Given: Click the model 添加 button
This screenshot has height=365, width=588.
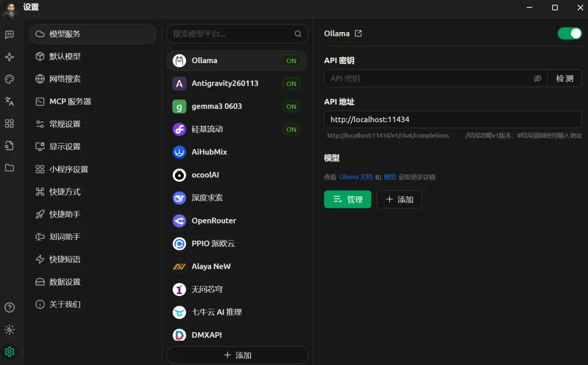Looking at the screenshot, I should click(x=399, y=200).
